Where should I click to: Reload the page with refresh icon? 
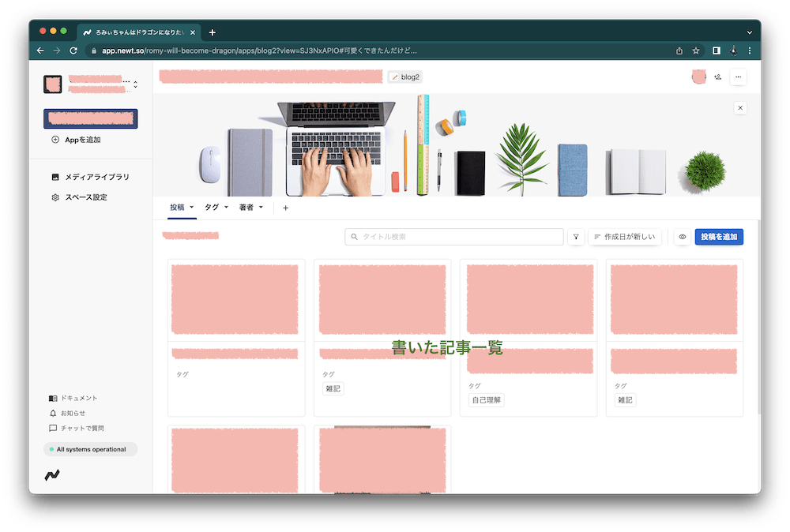click(73, 51)
